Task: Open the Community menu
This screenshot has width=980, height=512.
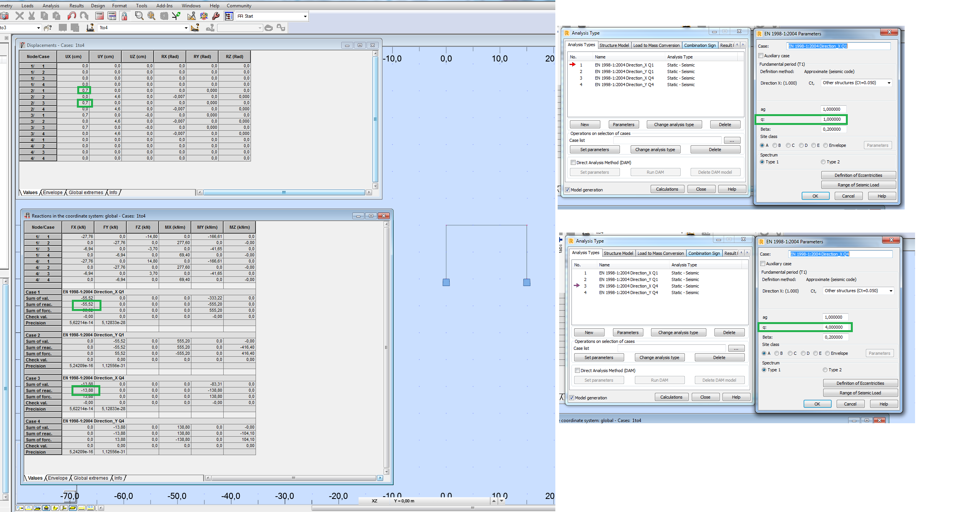Action: [x=239, y=5]
